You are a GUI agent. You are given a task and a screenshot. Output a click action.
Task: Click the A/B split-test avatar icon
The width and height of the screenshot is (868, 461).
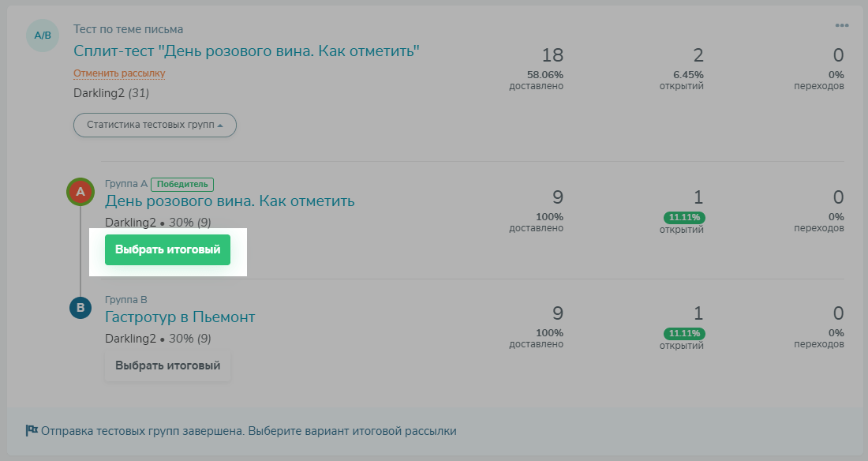(x=43, y=36)
